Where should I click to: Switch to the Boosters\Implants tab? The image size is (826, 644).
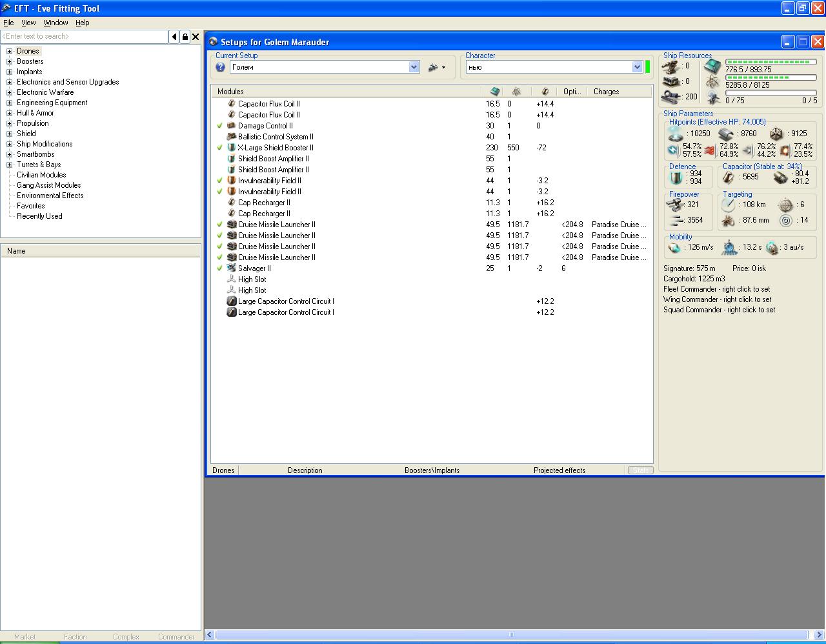pos(432,470)
